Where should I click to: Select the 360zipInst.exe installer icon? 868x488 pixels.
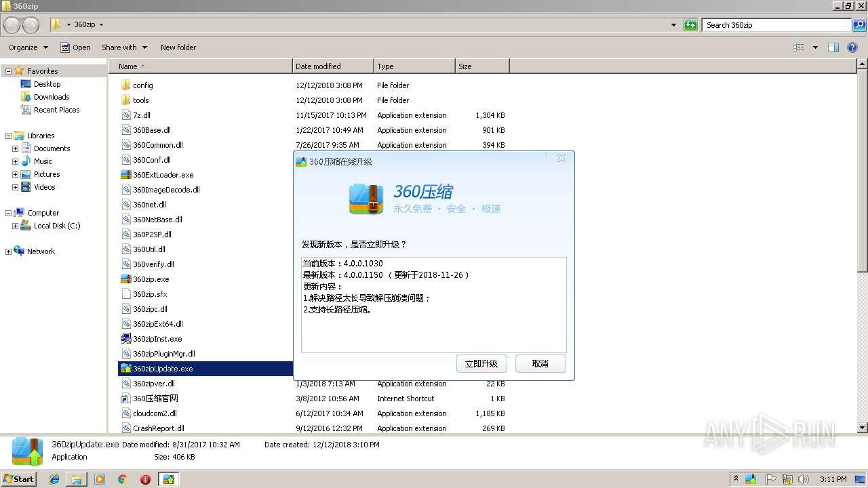tap(125, 339)
